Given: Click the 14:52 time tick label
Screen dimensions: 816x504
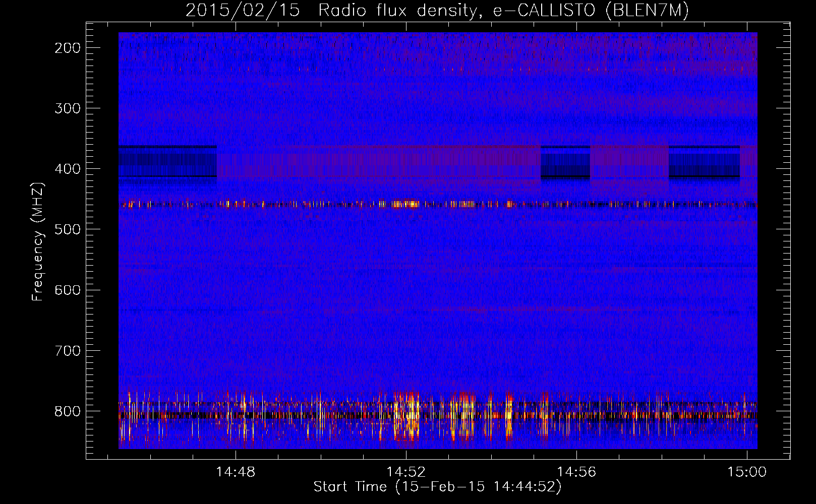Looking at the screenshot, I should [x=406, y=472].
